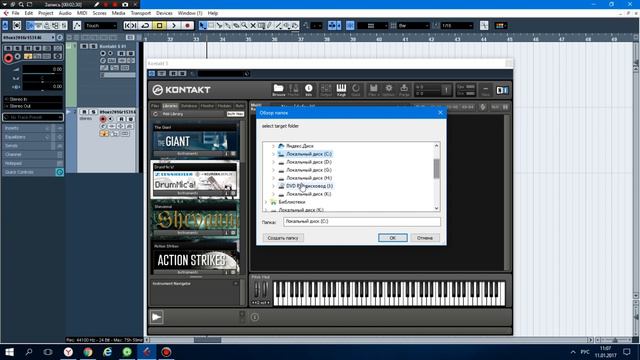Click Создать папку button
Image resolution: width=640 pixels, height=360 pixels.
point(283,238)
